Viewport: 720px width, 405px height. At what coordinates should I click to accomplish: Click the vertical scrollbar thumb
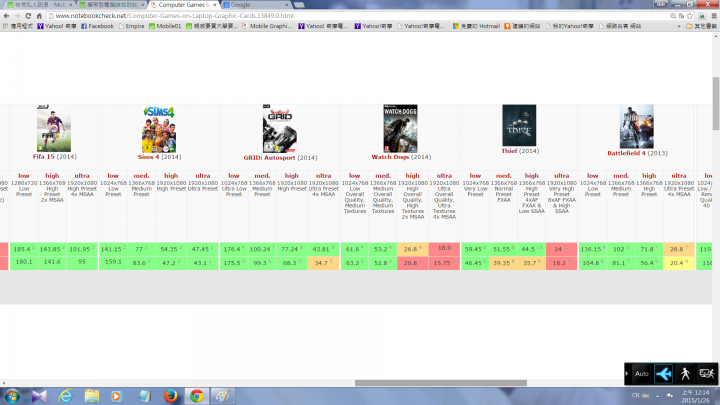(716, 103)
